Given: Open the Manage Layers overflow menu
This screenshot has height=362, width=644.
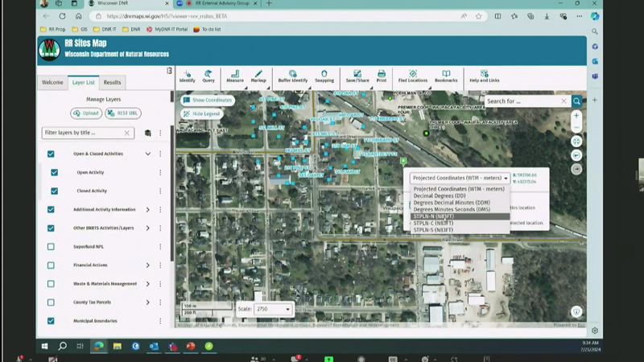Looking at the screenshot, I should [x=160, y=133].
